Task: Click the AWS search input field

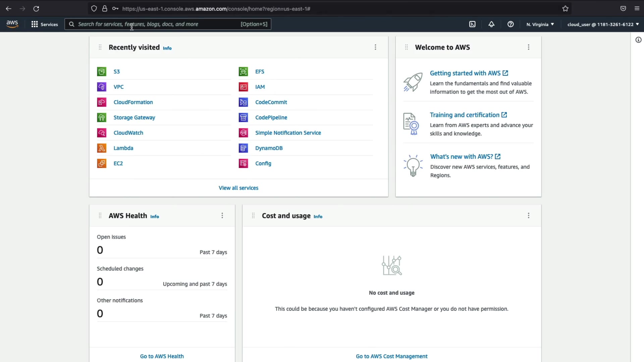Action: pyautogui.click(x=158, y=24)
